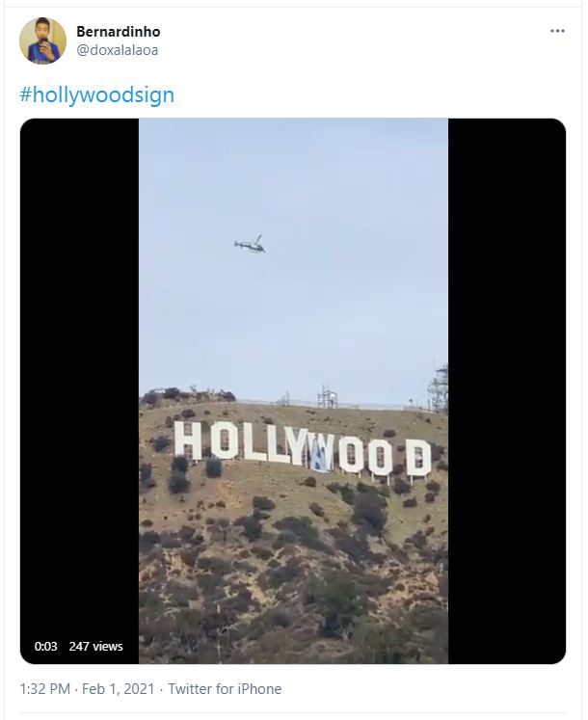This screenshot has width=588, height=720.
Task: Open the #hollywoodsign hashtag
Action: point(97,95)
